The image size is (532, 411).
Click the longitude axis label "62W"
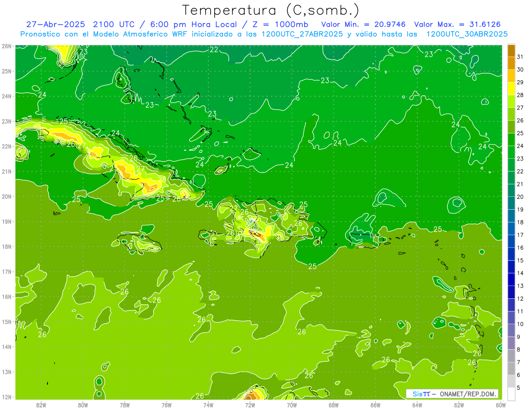click(x=459, y=405)
